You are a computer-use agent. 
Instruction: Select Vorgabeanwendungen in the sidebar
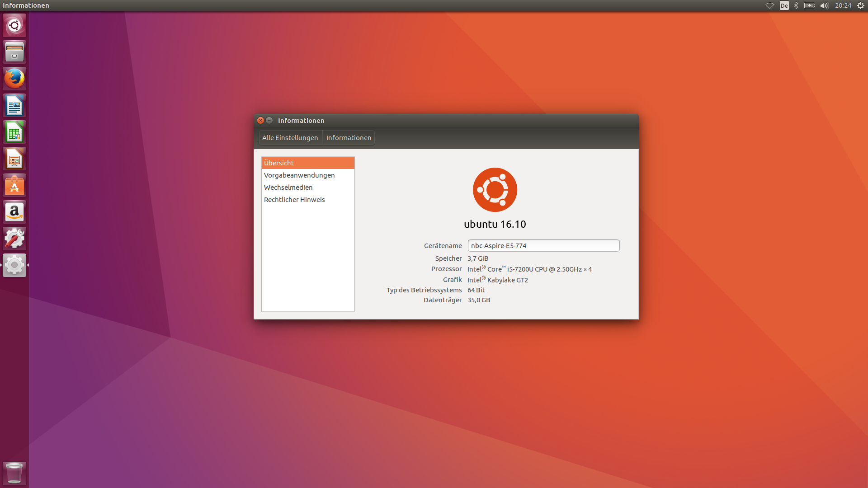click(x=299, y=175)
